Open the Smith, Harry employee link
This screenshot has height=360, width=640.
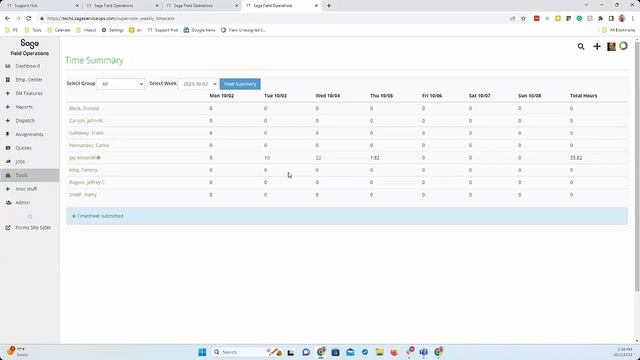pyautogui.click(x=83, y=195)
